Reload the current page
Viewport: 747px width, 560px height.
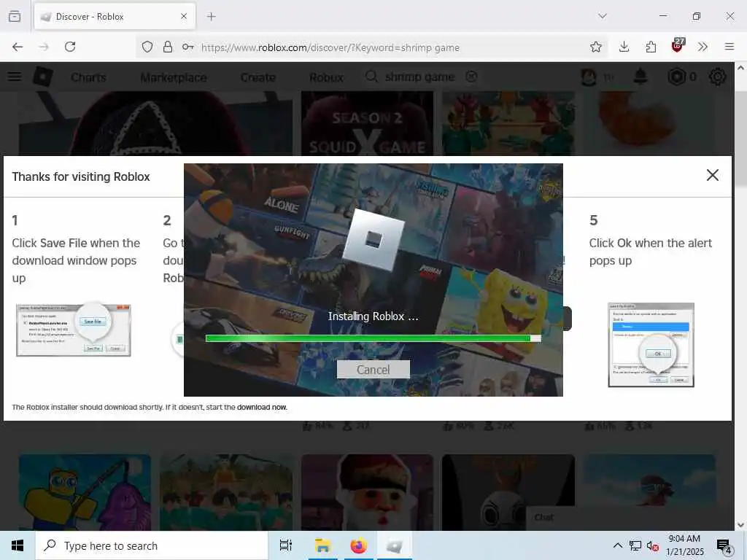(x=70, y=47)
